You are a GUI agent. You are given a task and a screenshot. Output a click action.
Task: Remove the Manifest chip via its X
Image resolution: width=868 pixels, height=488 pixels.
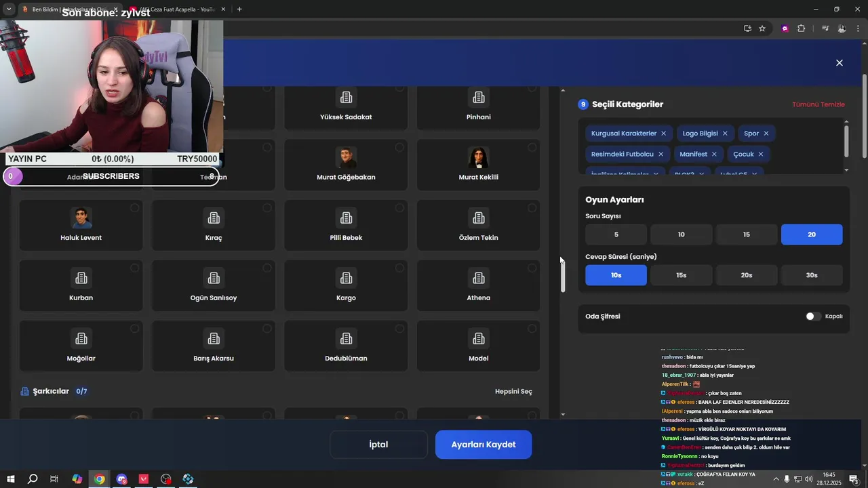pos(714,155)
